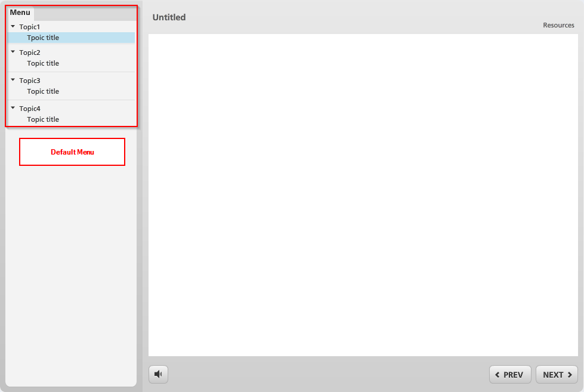Select the Topic title under Topic4
Viewport: 584px width, 392px height.
(x=43, y=119)
